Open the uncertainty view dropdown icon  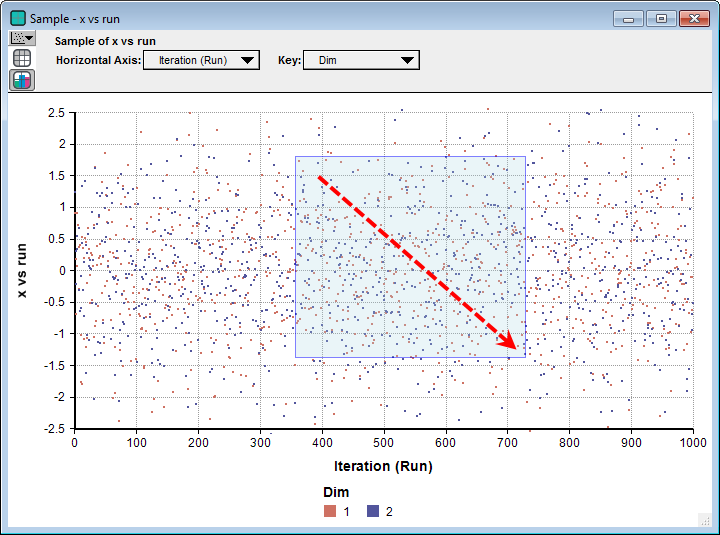[x=22, y=38]
